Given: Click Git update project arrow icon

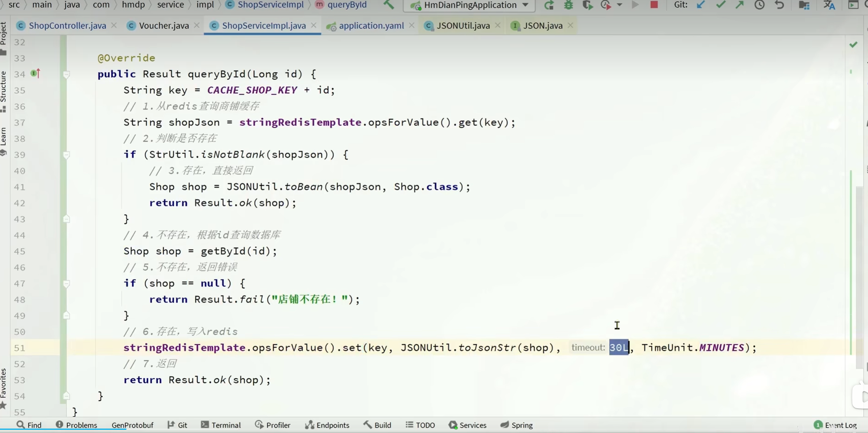Looking at the screenshot, I should 701,5.
